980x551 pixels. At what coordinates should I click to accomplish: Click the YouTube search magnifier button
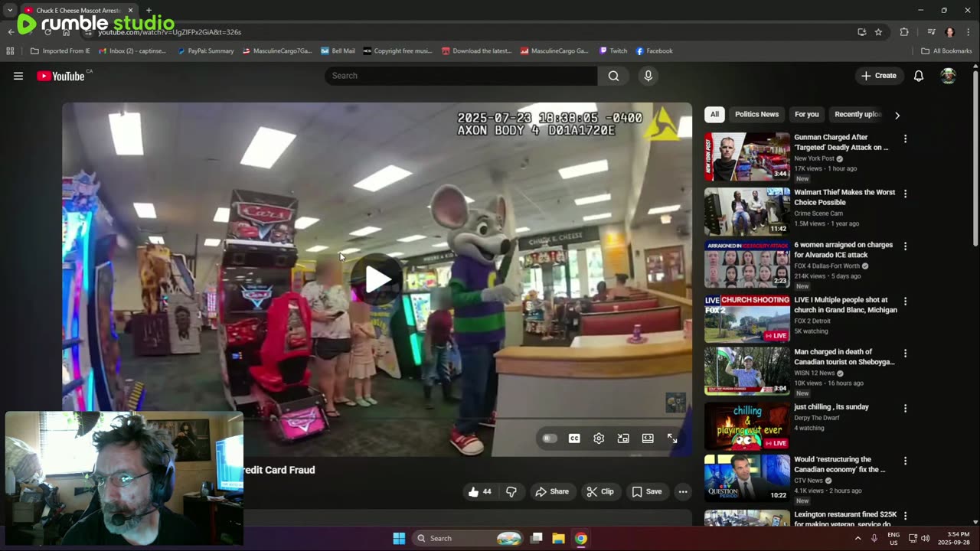[x=613, y=76]
